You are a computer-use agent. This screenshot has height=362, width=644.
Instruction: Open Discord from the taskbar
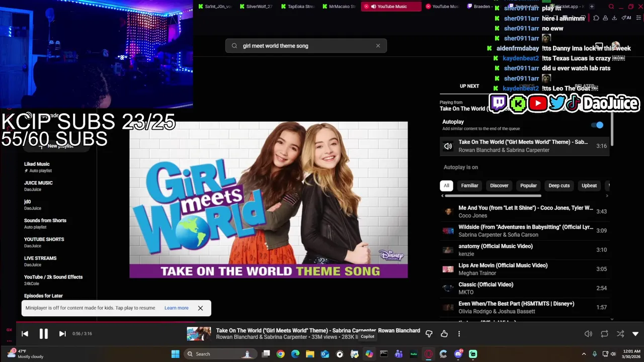click(x=458, y=354)
